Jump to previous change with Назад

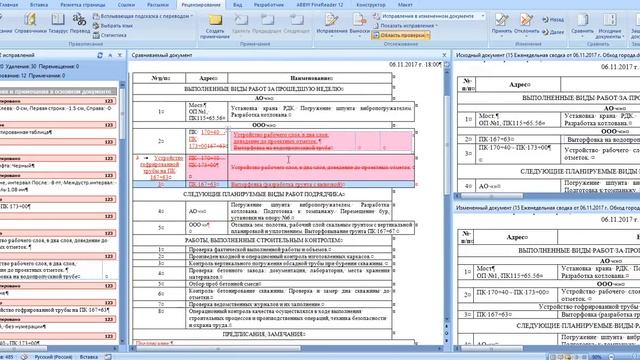[553, 20]
